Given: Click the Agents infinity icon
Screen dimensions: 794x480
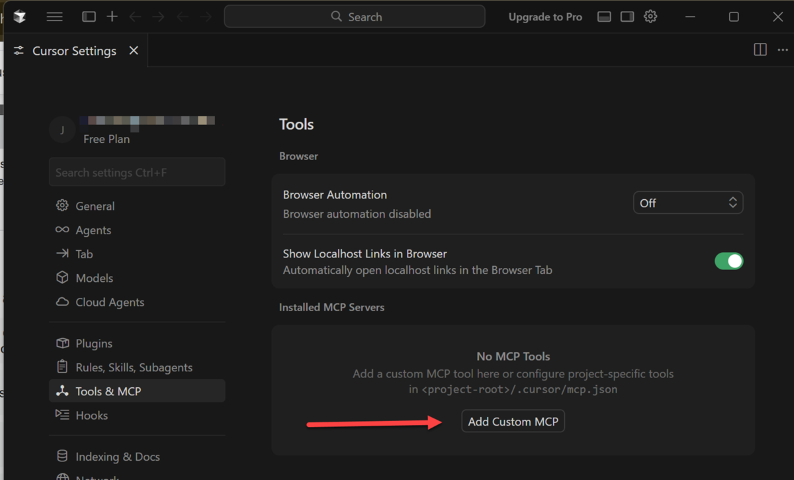Looking at the screenshot, I should tap(62, 229).
